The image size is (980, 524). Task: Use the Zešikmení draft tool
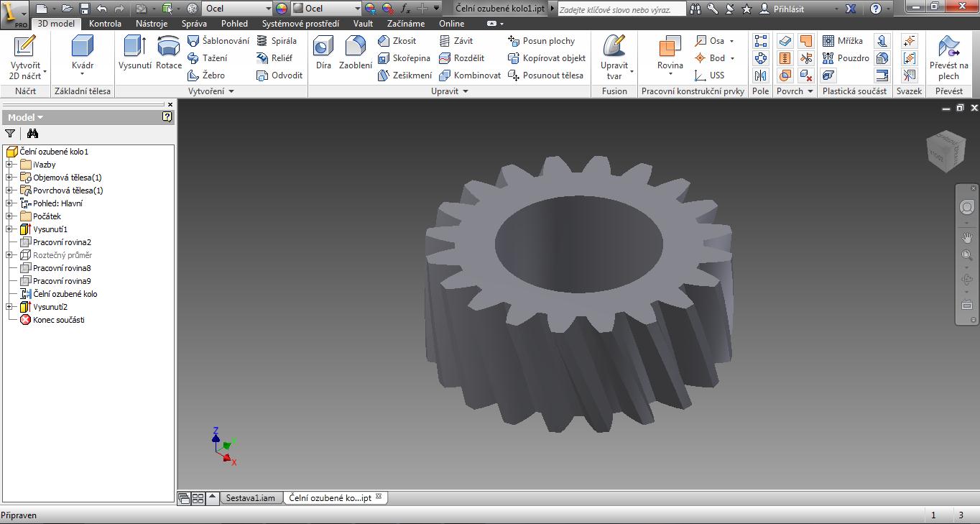[405, 75]
